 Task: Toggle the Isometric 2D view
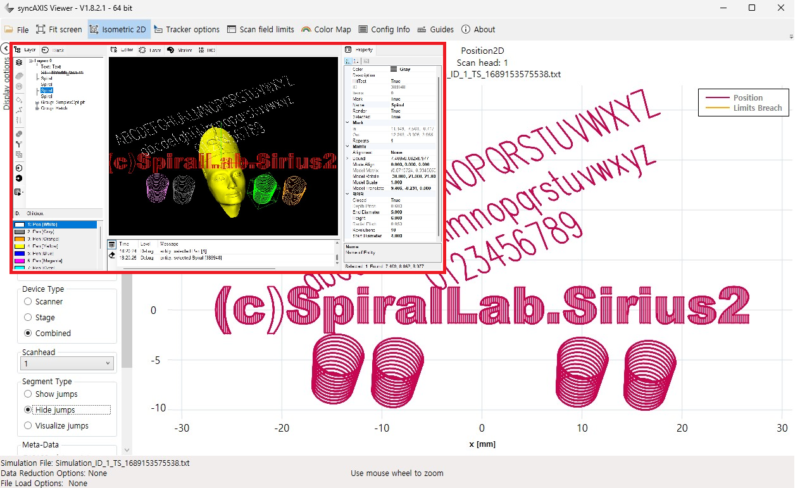click(x=119, y=30)
